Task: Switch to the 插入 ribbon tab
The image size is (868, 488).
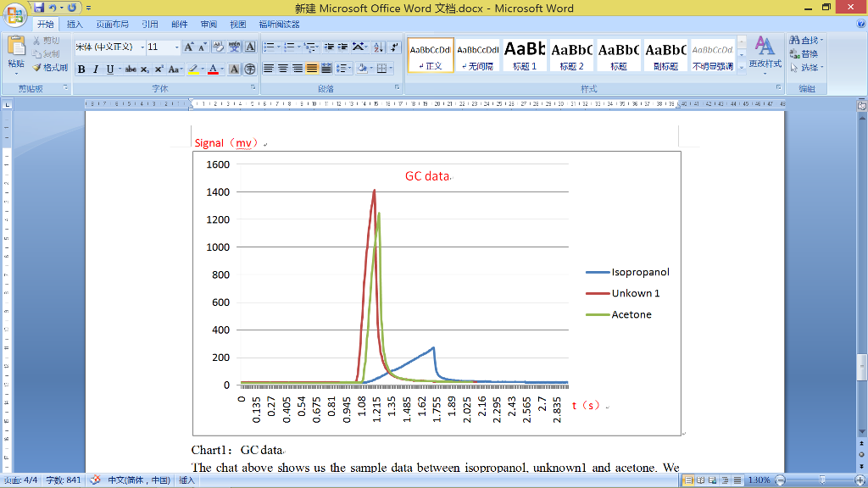Action: click(75, 25)
